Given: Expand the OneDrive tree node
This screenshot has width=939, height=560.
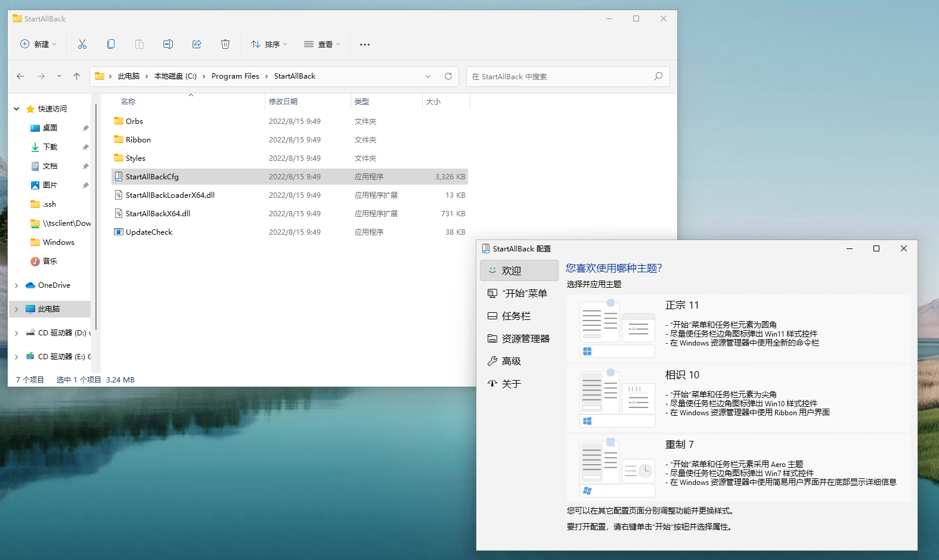Looking at the screenshot, I should pos(17,285).
